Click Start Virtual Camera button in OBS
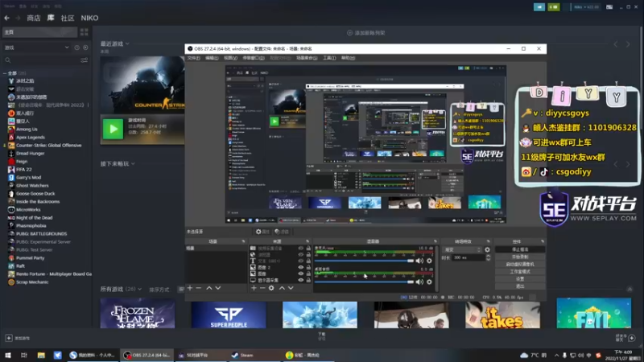The height and width of the screenshot is (362, 644). coord(520,265)
